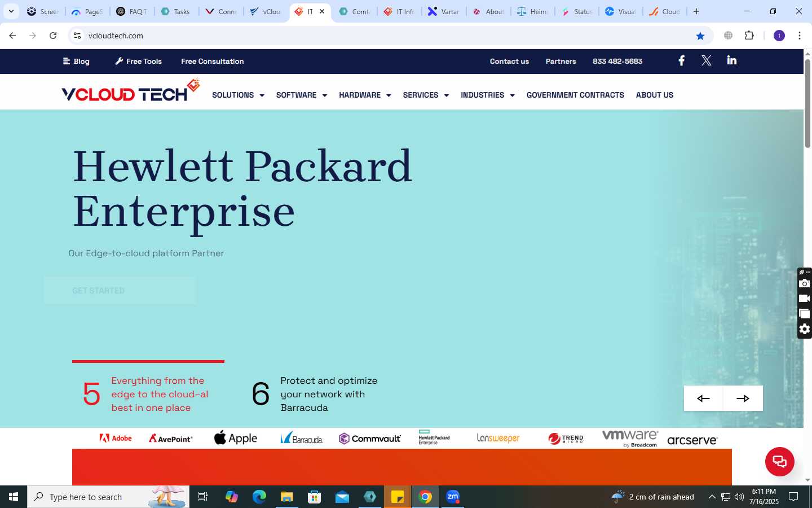This screenshot has height=508, width=812.
Task: Click the Type here to search box
Action: [108, 497]
